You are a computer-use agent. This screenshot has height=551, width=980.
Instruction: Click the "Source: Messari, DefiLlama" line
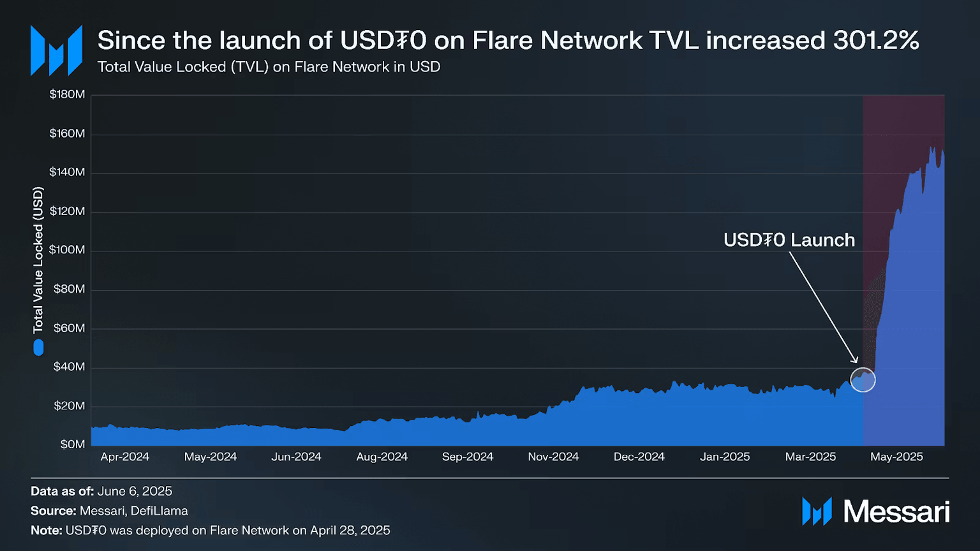pos(109,511)
